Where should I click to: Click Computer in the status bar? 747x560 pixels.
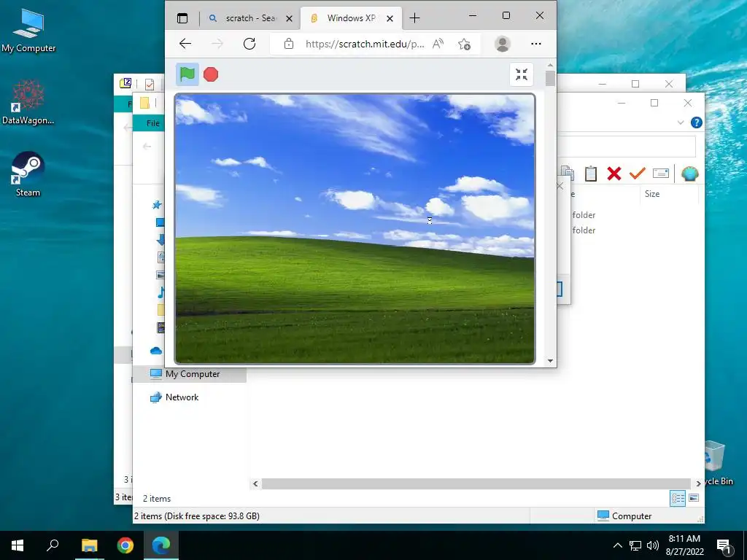624,516
